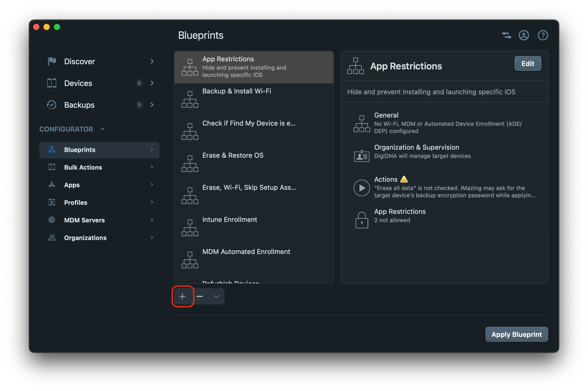Open the account profile icon
Viewport: 588px width, 391px height.
coord(524,35)
